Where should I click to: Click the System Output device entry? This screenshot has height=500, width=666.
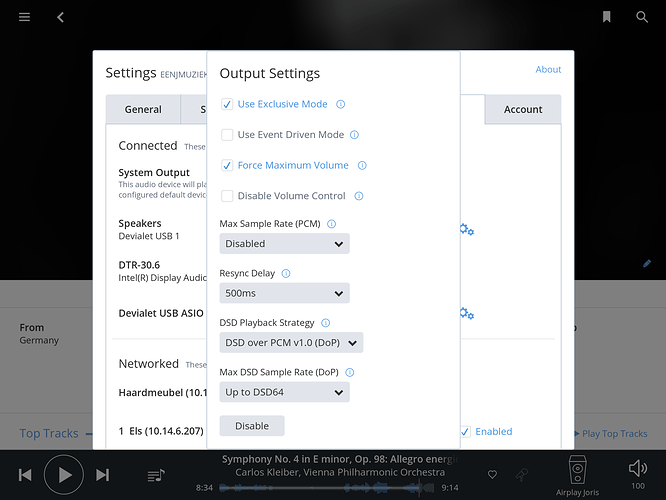tap(154, 172)
